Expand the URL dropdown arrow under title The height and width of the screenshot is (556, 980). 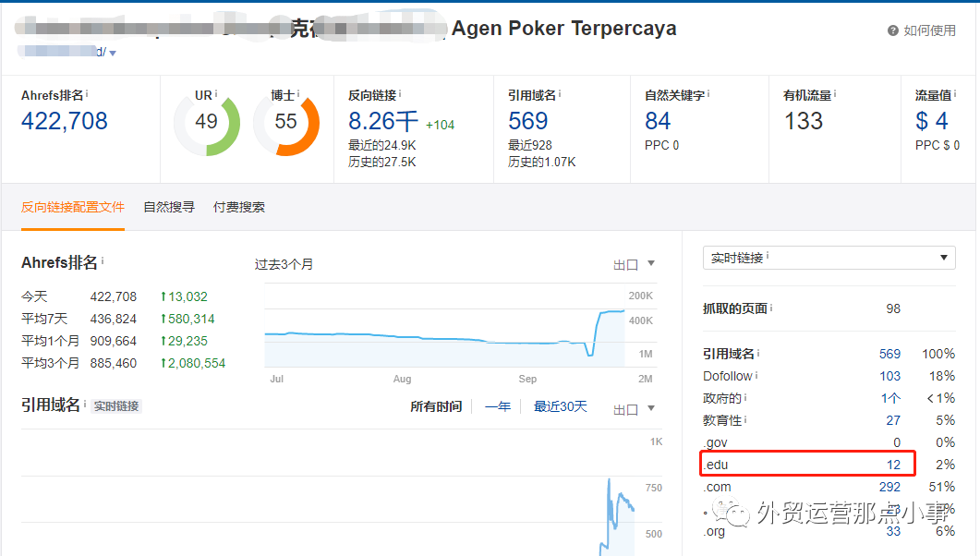(113, 53)
